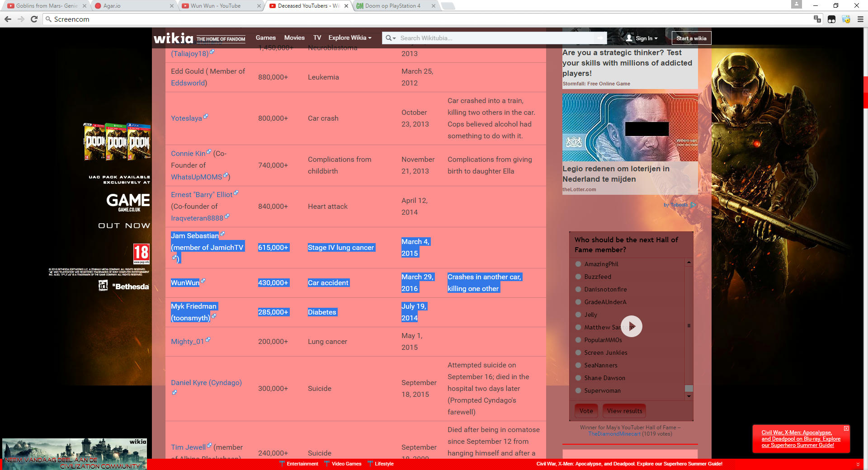The image size is (868, 470).
Task: Open the Wikia logo home link
Action: coord(173,38)
